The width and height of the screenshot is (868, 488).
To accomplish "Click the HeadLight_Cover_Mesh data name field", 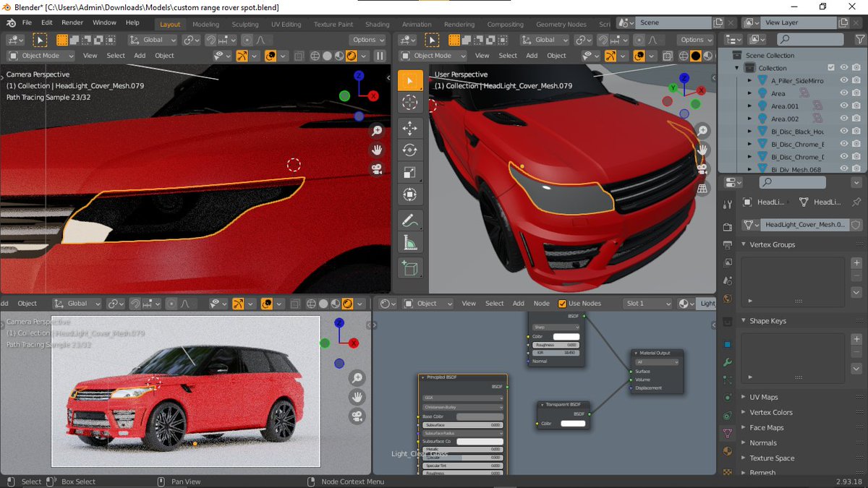I will pos(804,225).
